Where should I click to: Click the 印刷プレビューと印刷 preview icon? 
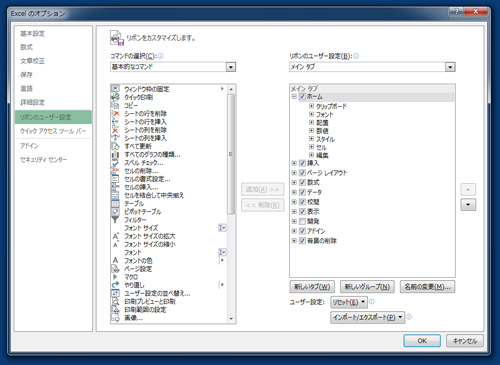point(115,301)
